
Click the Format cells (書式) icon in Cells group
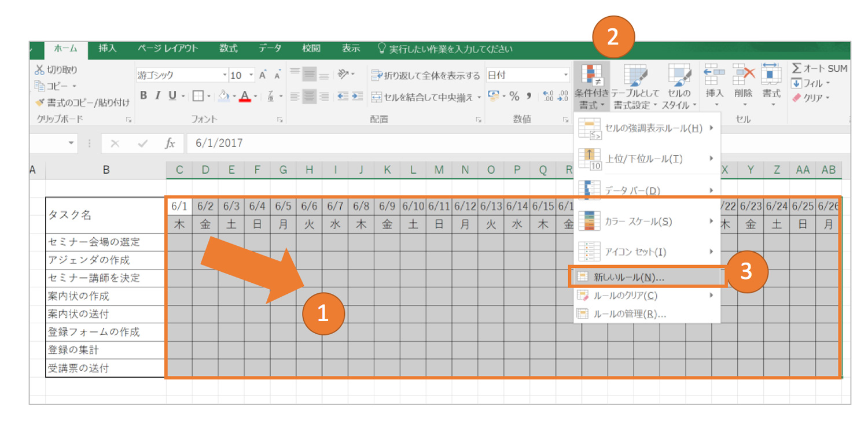coord(771,74)
